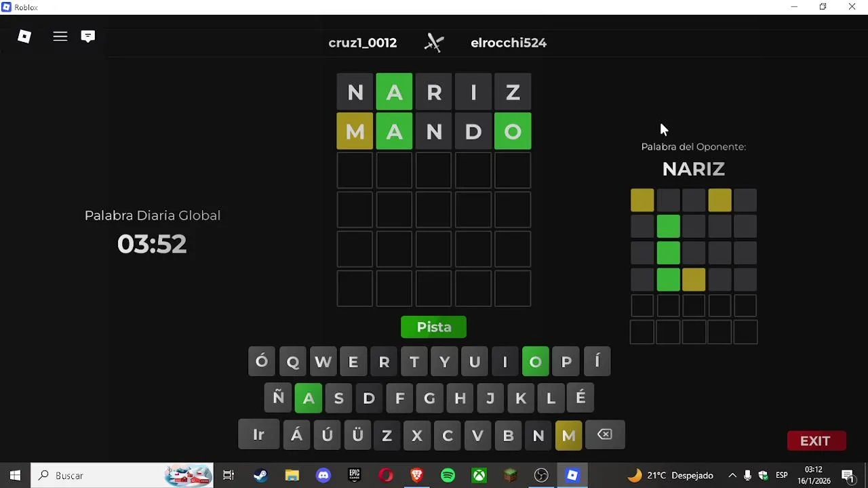868x488 pixels.
Task: Click the ESP language indicator
Action: (x=781, y=476)
